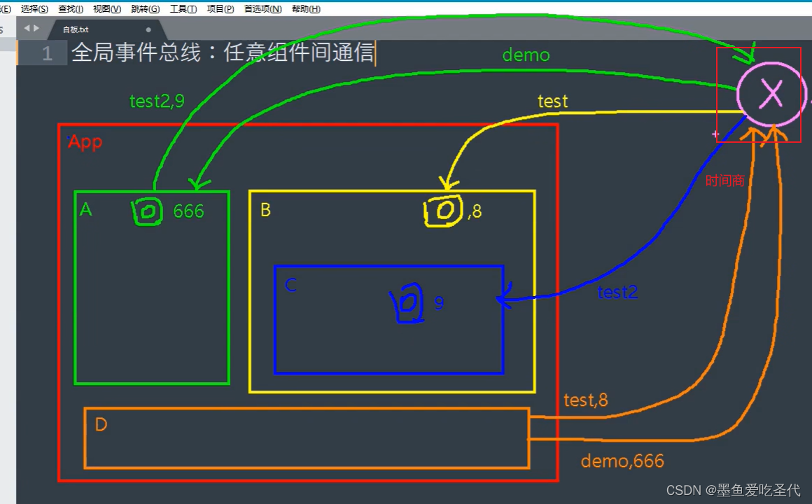This screenshot has width=812, height=504.
Task: Switch to the 白板.txt tab
Action: click(75, 29)
